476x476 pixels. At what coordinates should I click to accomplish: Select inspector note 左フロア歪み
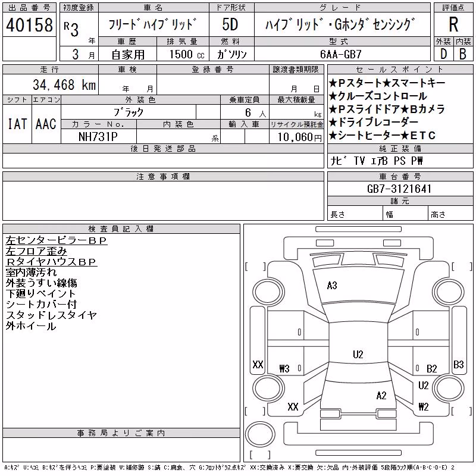click(36, 251)
